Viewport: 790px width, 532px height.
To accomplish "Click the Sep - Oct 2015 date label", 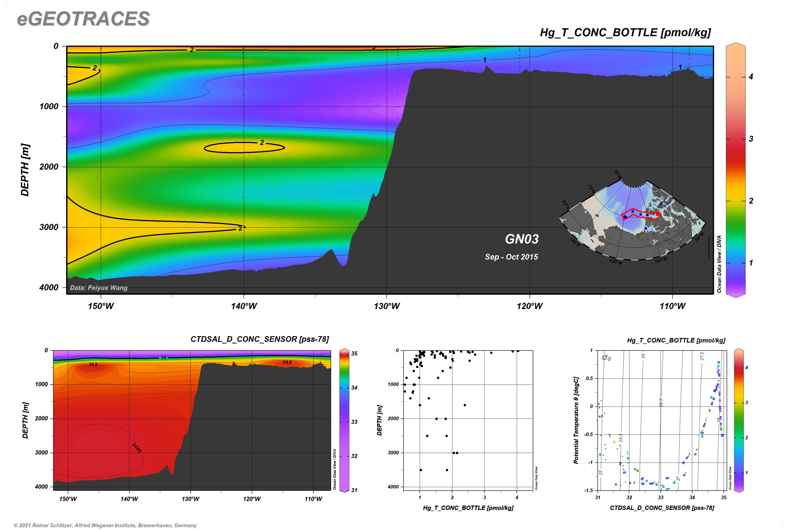I will pos(511,257).
